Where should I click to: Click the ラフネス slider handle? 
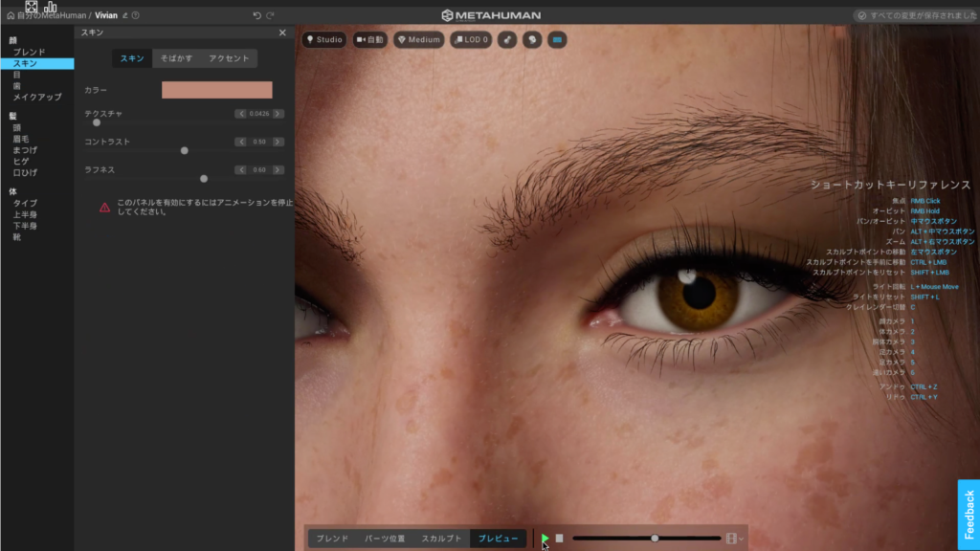click(x=204, y=179)
